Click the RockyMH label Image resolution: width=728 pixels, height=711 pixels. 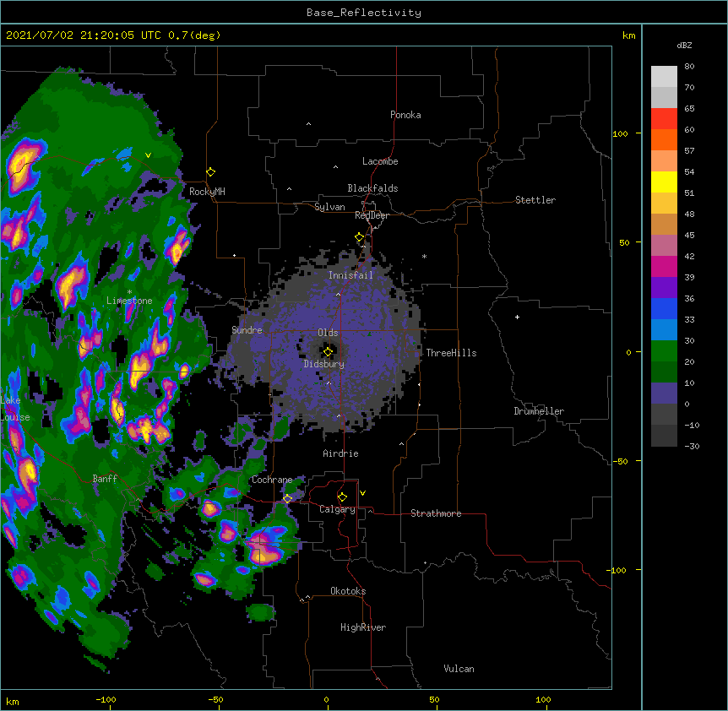coord(207,191)
